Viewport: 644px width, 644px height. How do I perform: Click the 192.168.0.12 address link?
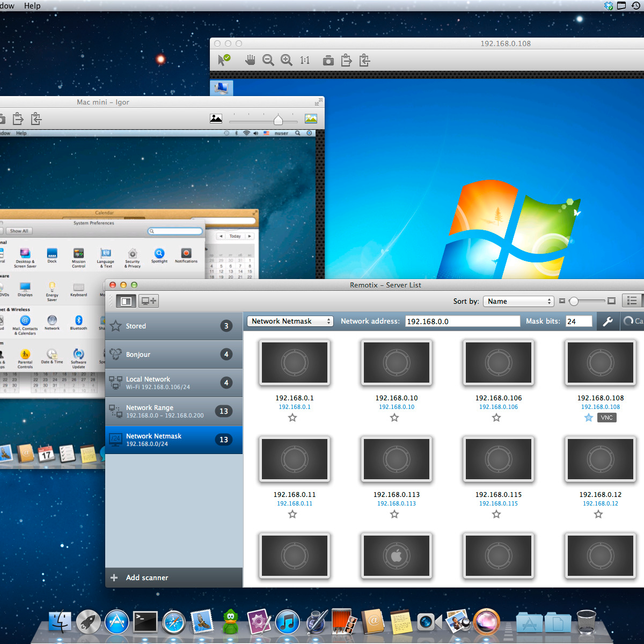[601, 503]
